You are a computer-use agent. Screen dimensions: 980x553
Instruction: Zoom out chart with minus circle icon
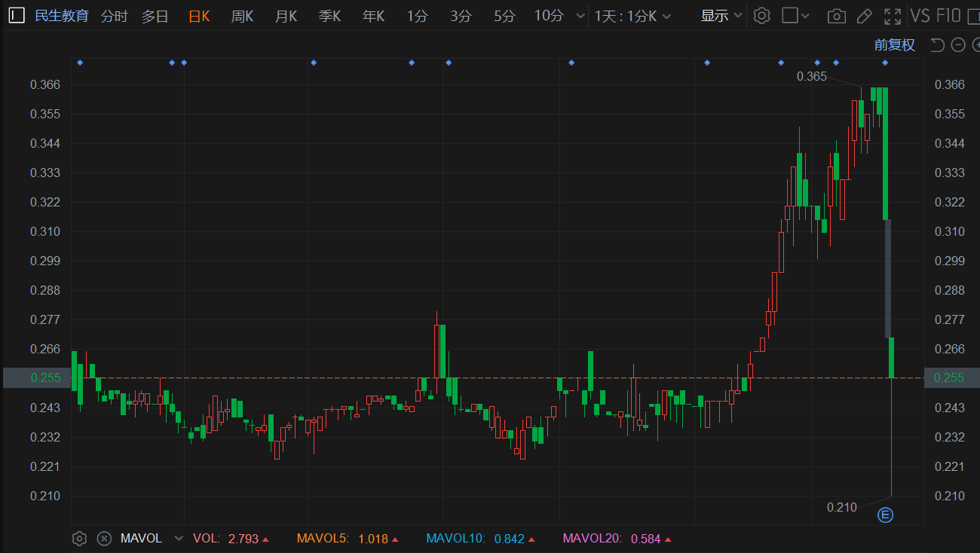tap(958, 45)
